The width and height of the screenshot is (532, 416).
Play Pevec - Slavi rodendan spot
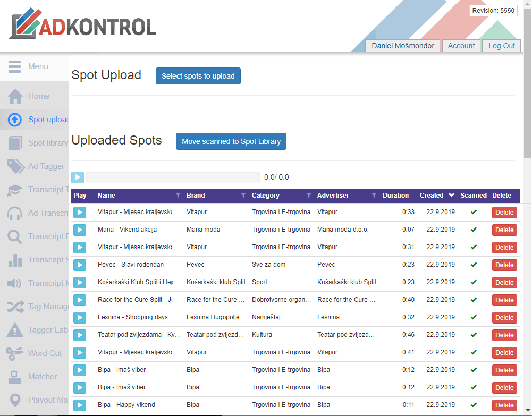coord(80,265)
